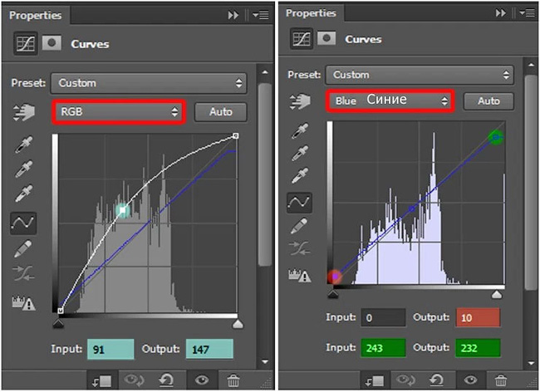Click the Auto button next to RGB
Image resolution: width=540 pixels, height=392 pixels.
[x=221, y=112]
